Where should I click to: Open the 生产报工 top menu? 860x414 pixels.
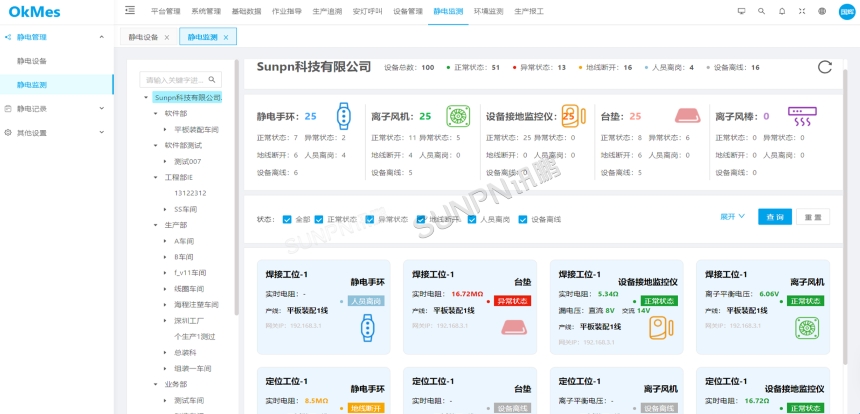tap(529, 11)
